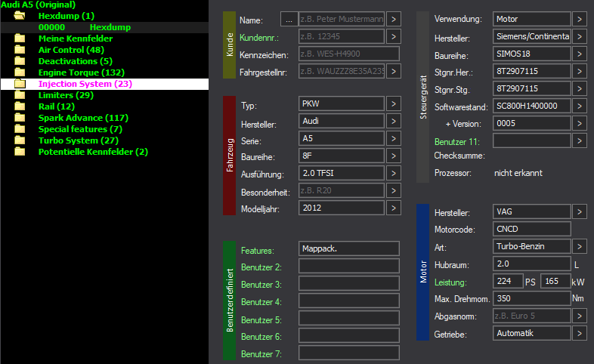The height and width of the screenshot is (364, 594).
Task: Open the arrow next to Baureihe 8F
Action: 394,156
